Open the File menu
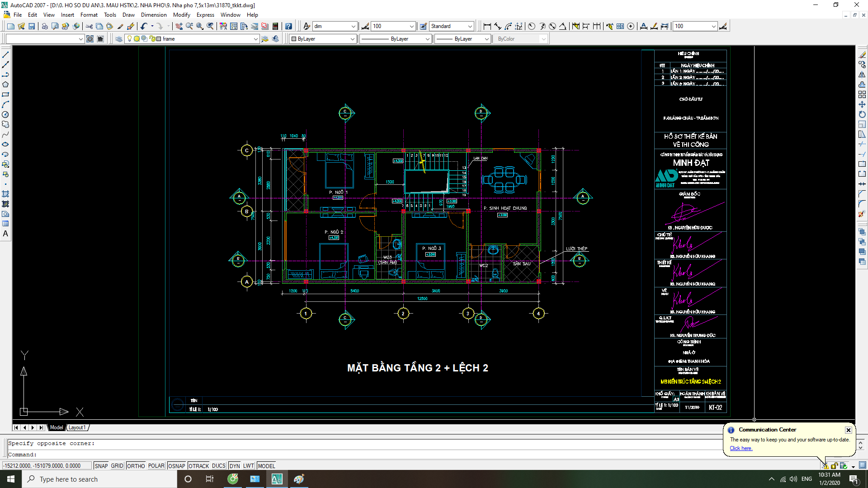The width and height of the screenshot is (868, 488). [x=18, y=15]
